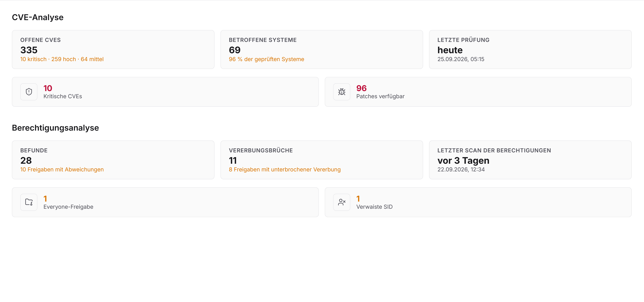Select the Befunde card
Image resolution: width=644 pixels, height=302 pixels.
tap(113, 160)
